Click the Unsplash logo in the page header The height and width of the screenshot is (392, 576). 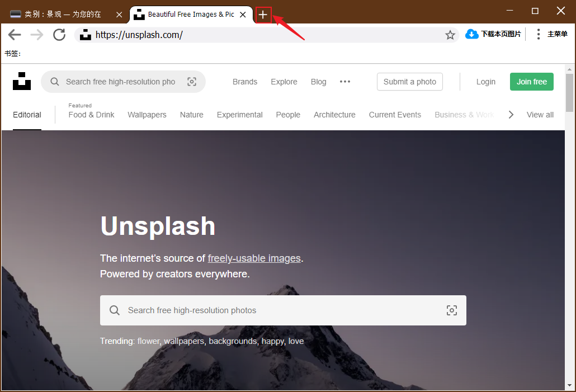tap(22, 81)
